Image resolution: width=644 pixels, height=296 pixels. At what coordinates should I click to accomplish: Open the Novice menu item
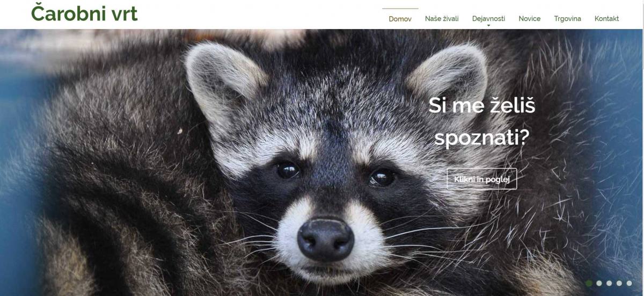529,18
